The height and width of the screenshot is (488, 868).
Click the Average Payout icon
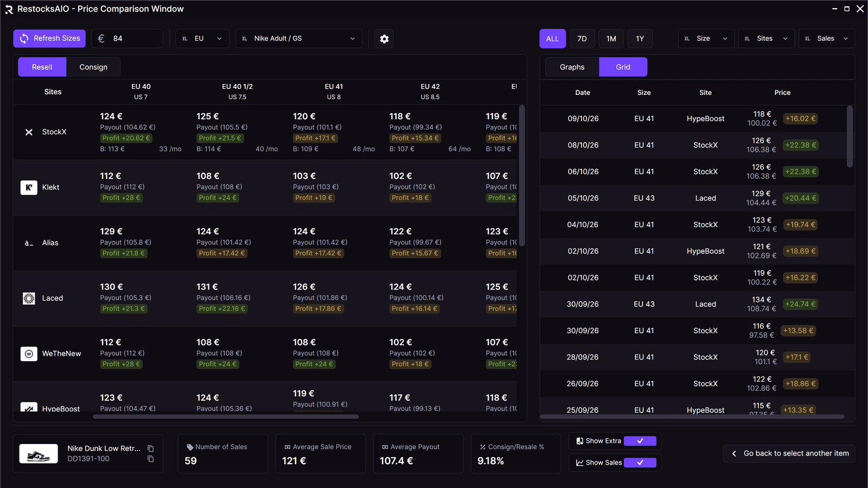pos(385,447)
